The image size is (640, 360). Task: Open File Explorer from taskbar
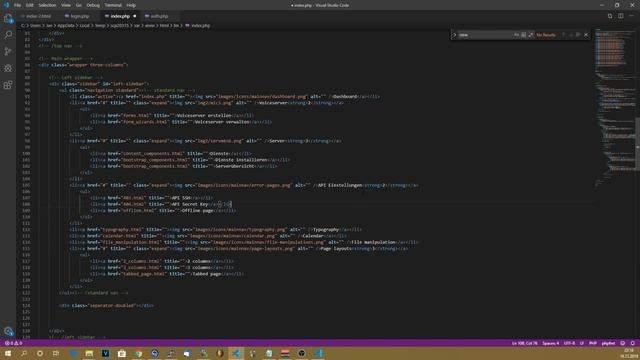coord(89,353)
